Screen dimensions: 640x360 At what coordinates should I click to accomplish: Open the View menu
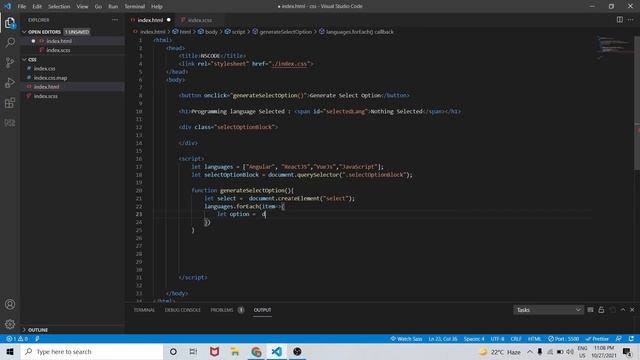click(82, 7)
